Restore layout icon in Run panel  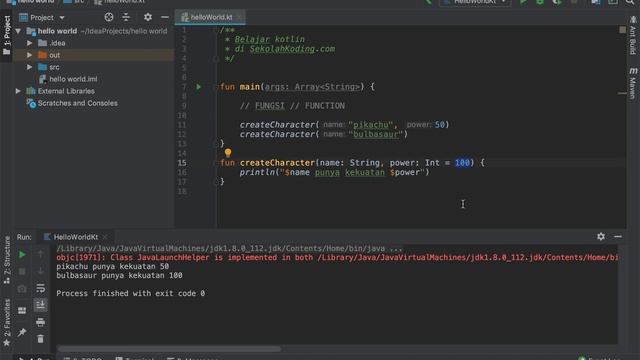(22, 311)
